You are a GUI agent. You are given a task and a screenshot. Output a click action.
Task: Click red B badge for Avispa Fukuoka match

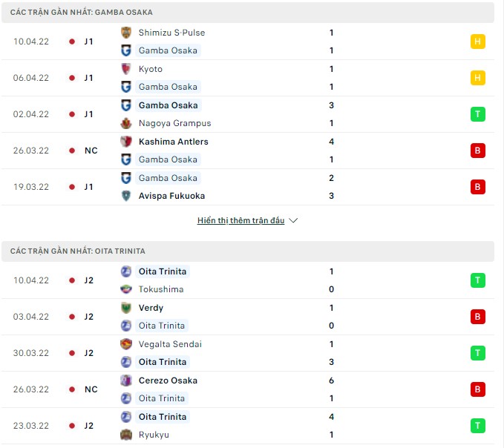pos(478,187)
